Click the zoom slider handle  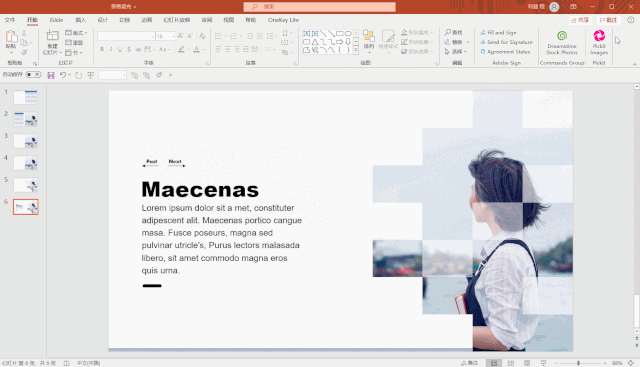[578, 363]
